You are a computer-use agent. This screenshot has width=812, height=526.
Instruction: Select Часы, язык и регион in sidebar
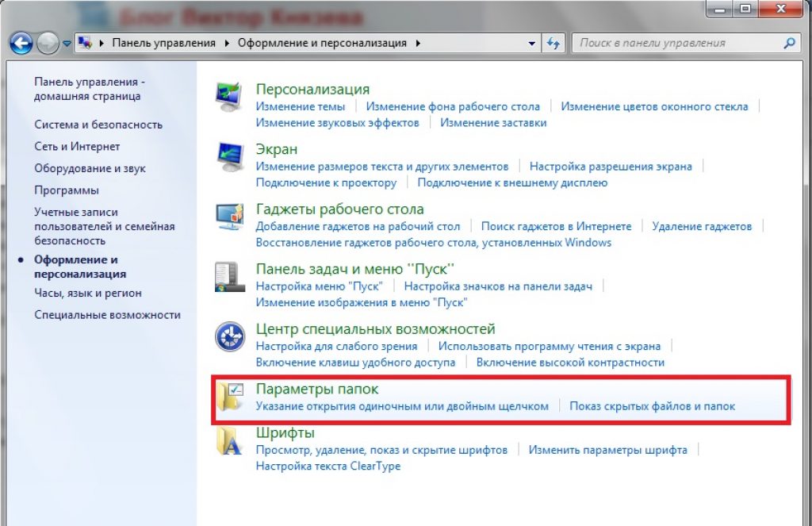(x=88, y=294)
